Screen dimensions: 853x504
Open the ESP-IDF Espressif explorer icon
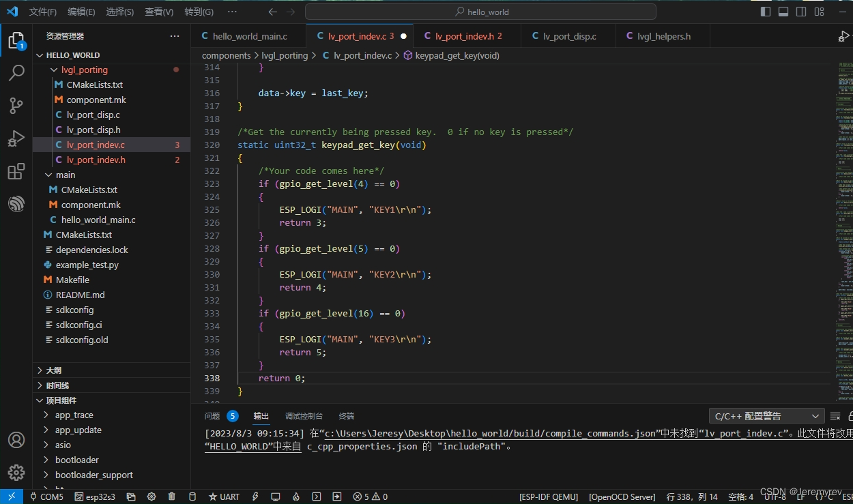[x=16, y=204]
